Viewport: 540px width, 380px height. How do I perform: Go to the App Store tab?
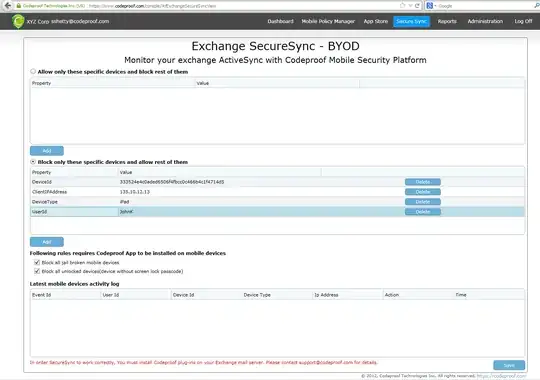coord(376,21)
